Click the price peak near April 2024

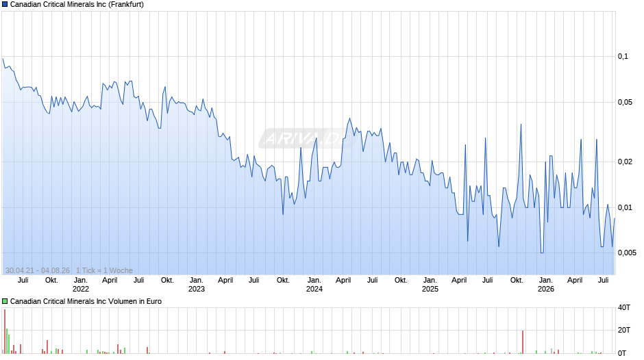(x=349, y=118)
